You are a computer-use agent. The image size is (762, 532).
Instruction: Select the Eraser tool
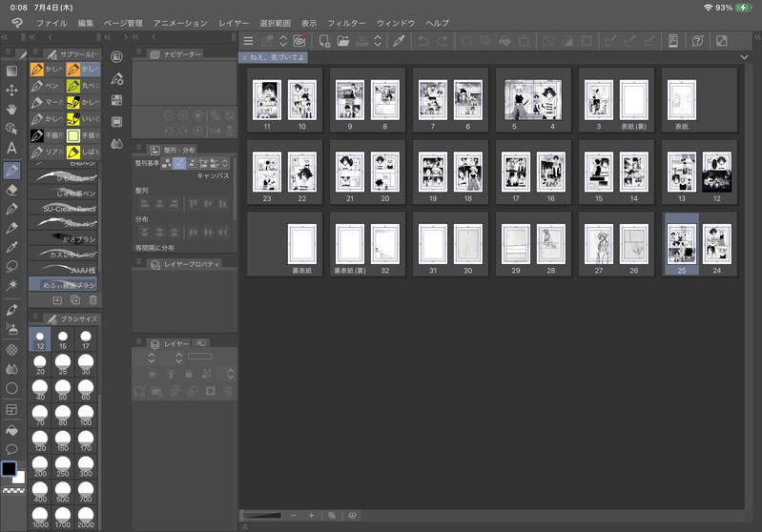pyautogui.click(x=11, y=190)
